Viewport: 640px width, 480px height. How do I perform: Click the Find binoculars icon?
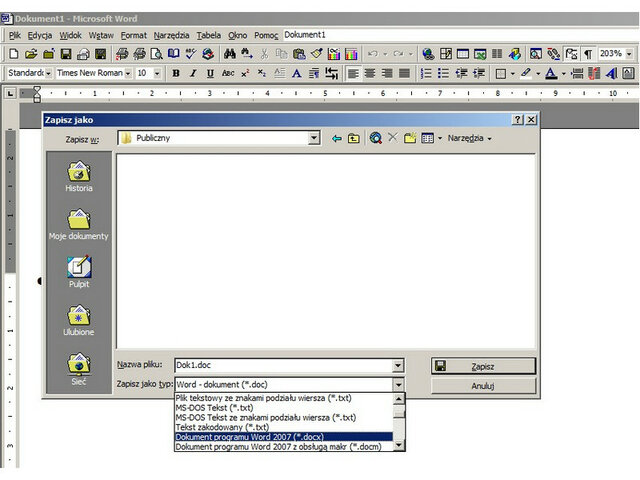pos(229,53)
